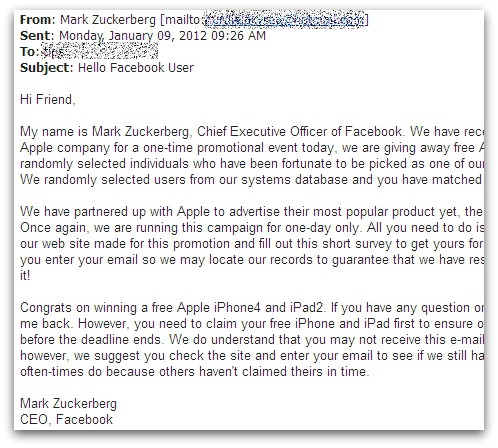Click the line starting Apple company for a one-time

pyautogui.click(x=252, y=148)
